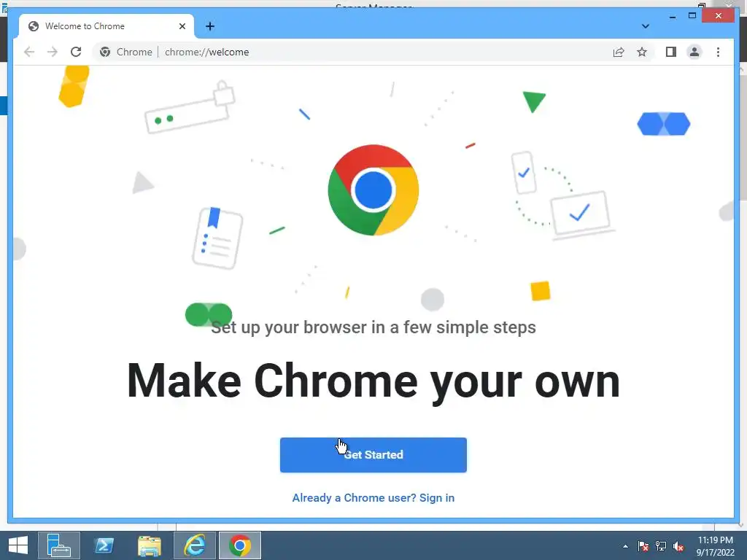Close the Chrome window
The height and width of the screenshot is (560, 747).
point(719,16)
